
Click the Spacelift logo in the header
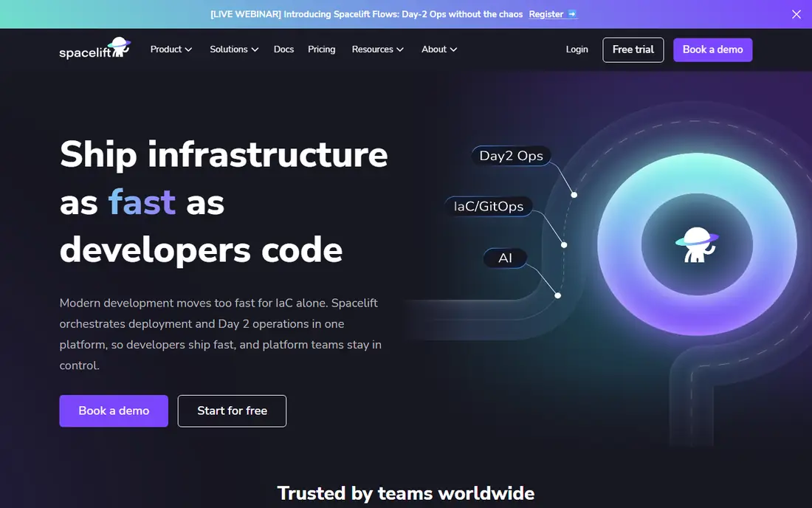94,49
